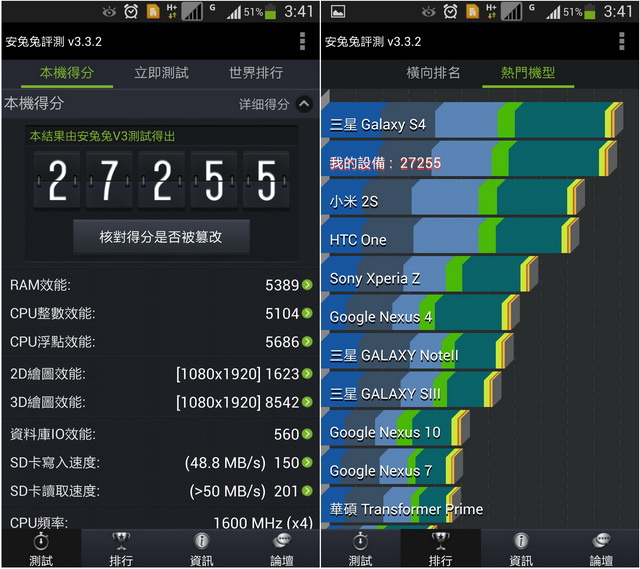Select the HTC One ranking bar
640x569 pixels.
[450, 236]
